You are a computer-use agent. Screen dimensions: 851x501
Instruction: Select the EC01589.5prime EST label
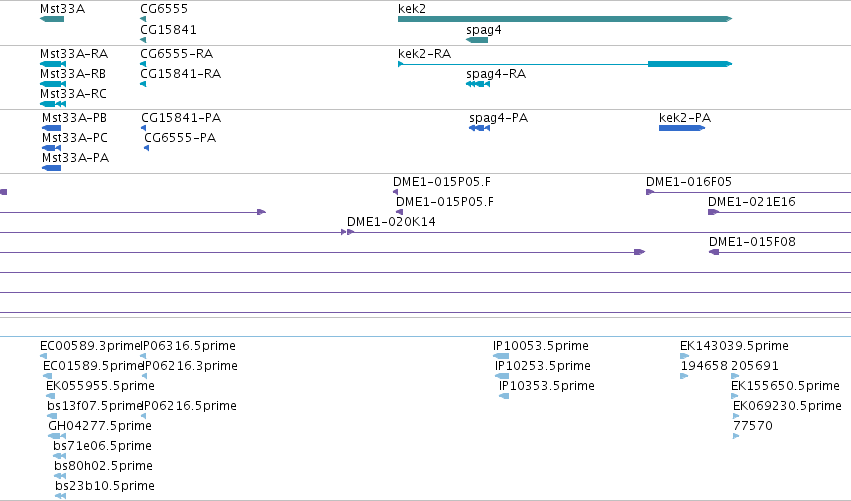(x=93, y=366)
